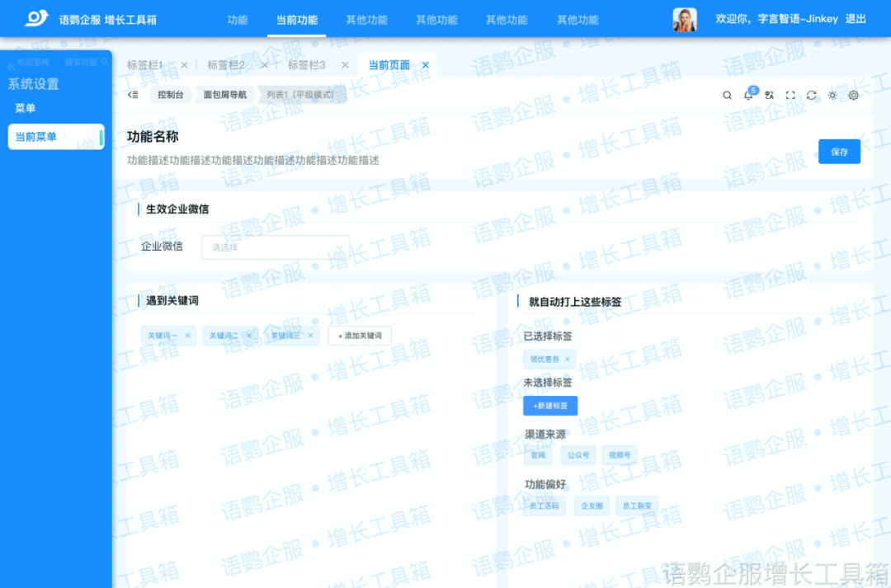Open the 企业微信 请选择 dropdown

tap(276, 247)
